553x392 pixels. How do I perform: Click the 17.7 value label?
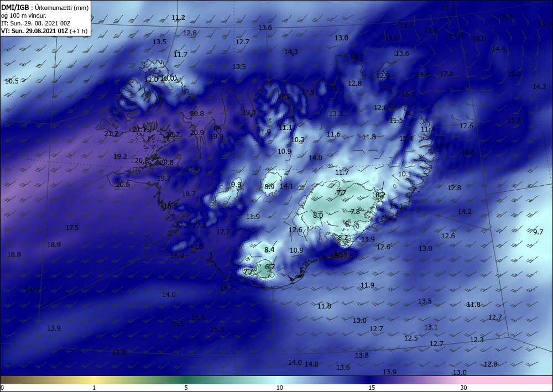tap(223, 232)
